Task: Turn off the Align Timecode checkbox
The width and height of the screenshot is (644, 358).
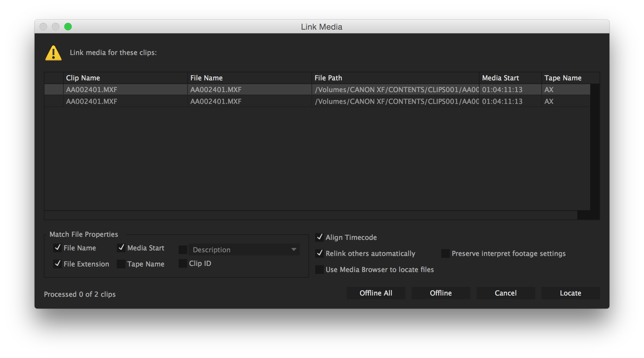Action: tap(320, 237)
